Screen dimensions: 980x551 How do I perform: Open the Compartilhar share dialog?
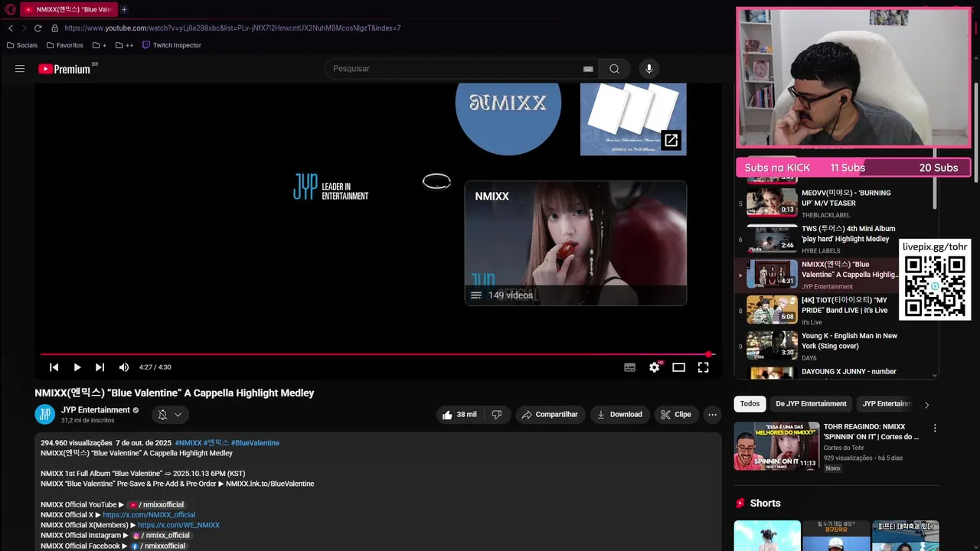click(550, 415)
